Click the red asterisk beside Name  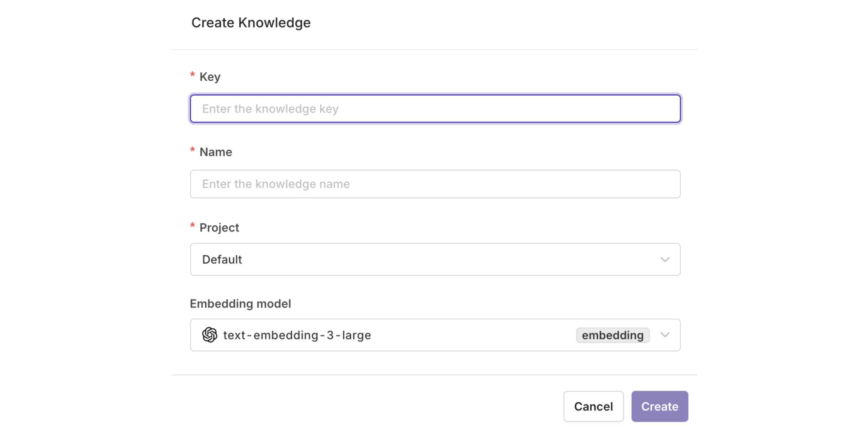click(x=193, y=150)
